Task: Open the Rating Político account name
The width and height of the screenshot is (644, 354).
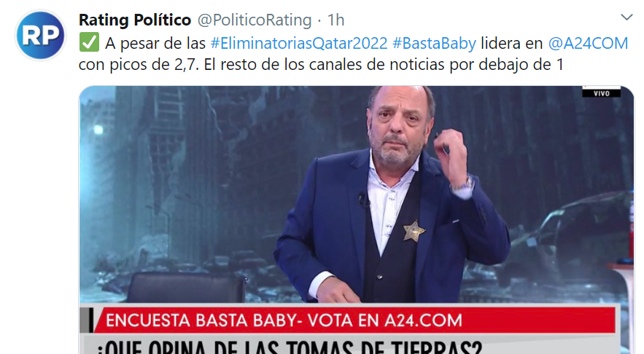Action: (x=135, y=20)
